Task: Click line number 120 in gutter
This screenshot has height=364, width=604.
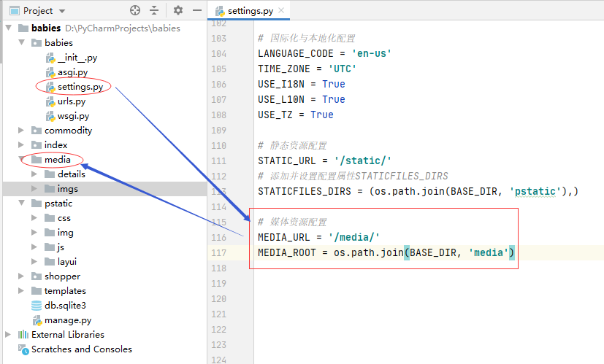Action: [219, 299]
